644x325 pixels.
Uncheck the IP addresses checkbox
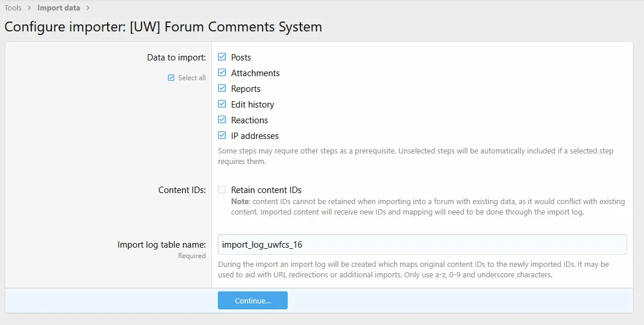222,135
